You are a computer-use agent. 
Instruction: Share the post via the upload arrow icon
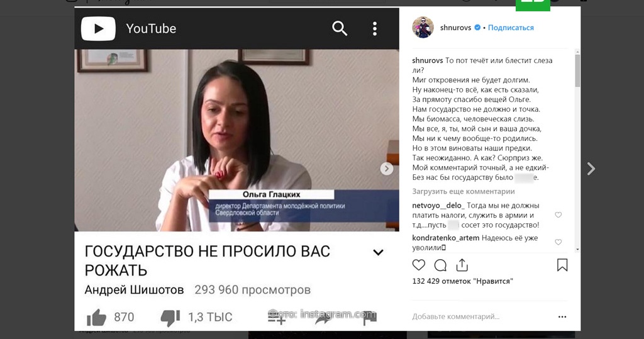462,265
